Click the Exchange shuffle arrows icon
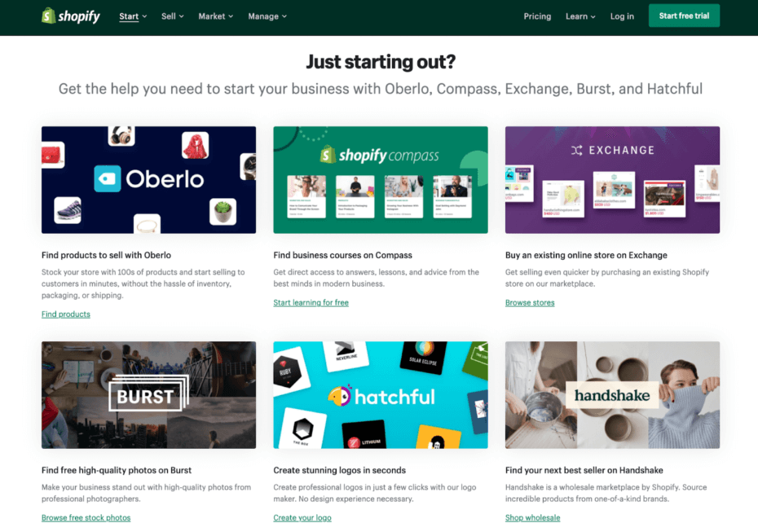Screen dimensions: 758x532 click(577, 150)
